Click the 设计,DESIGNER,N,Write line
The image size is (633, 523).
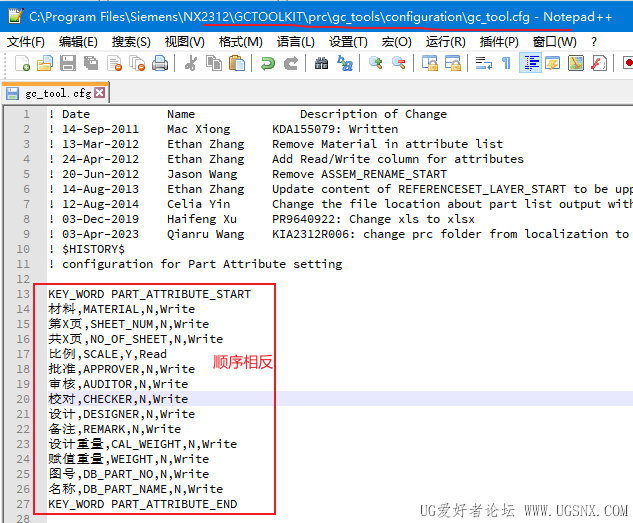pyautogui.click(x=122, y=414)
